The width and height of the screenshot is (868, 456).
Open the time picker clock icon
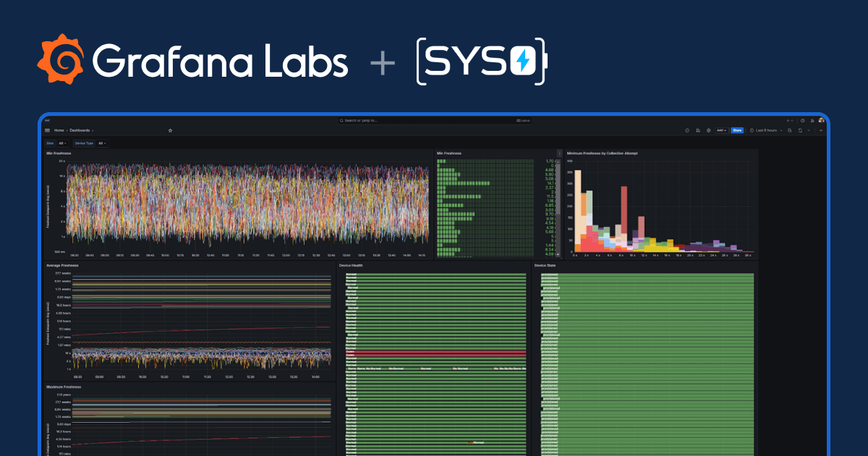[752, 130]
